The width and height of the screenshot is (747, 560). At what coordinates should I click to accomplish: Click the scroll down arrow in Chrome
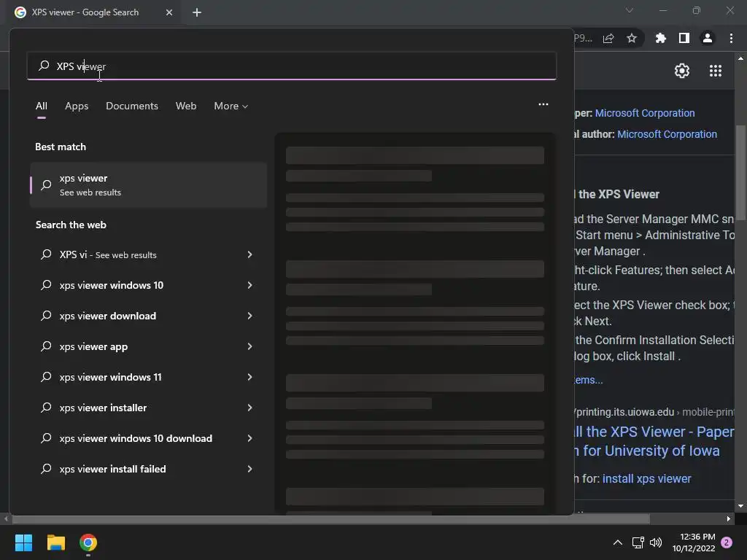coord(740,506)
